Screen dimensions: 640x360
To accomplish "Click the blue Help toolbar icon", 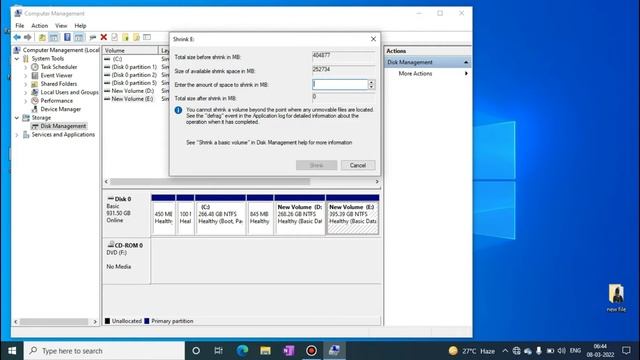I will pos(67,37).
